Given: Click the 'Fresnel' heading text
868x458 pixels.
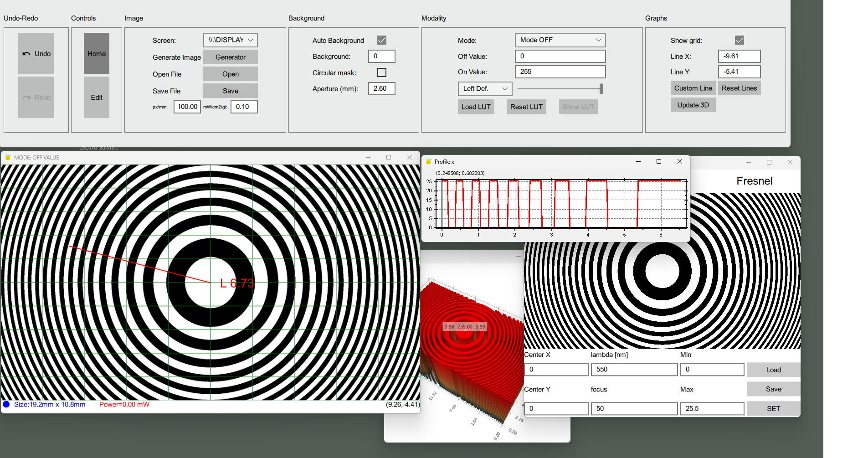Looking at the screenshot, I should [x=755, y=181].
